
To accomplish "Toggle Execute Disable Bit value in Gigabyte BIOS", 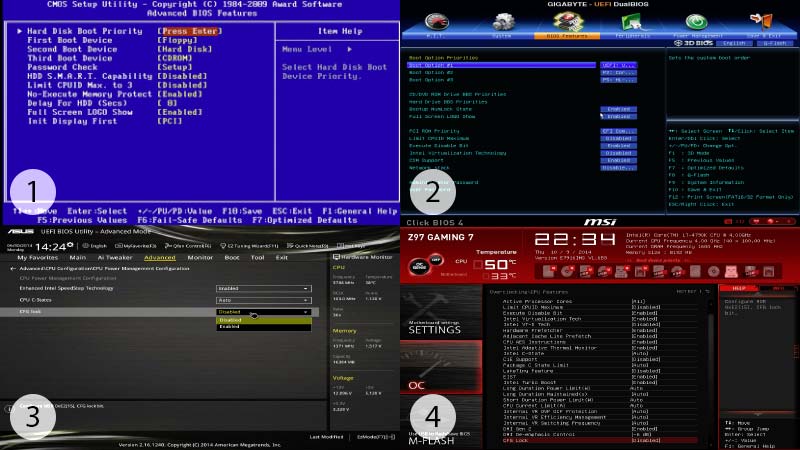I will tap(619, 145).
